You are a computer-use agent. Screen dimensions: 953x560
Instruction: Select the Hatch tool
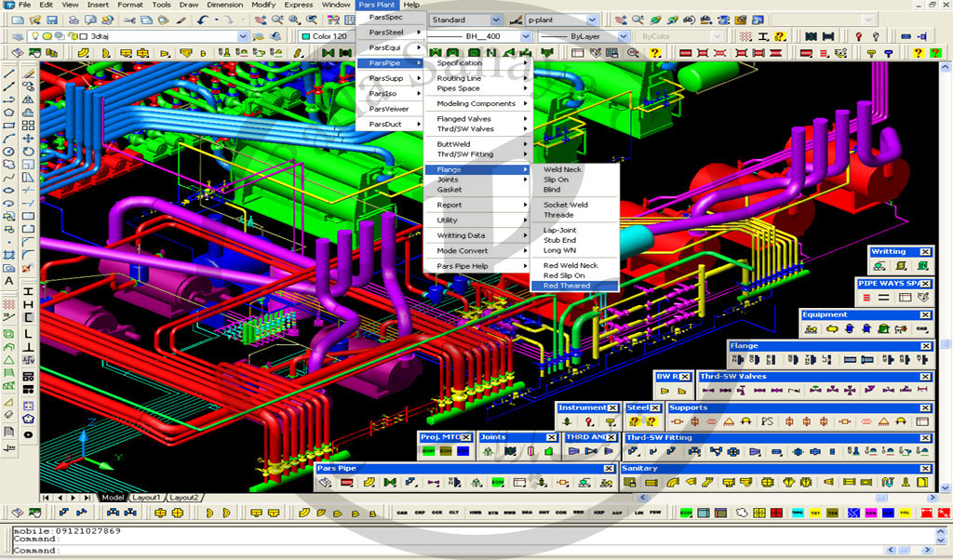pos(9,255)
